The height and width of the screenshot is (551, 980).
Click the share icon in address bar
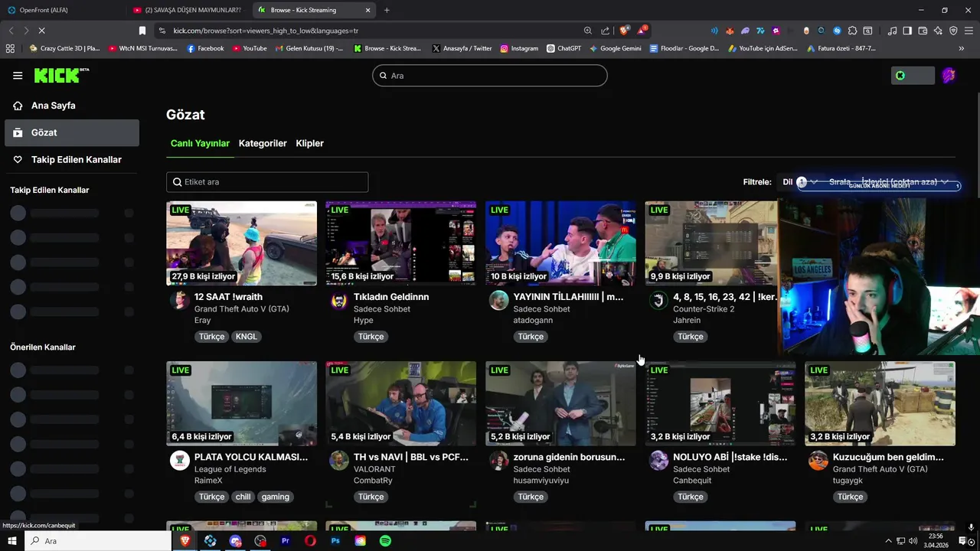point(606,31)
